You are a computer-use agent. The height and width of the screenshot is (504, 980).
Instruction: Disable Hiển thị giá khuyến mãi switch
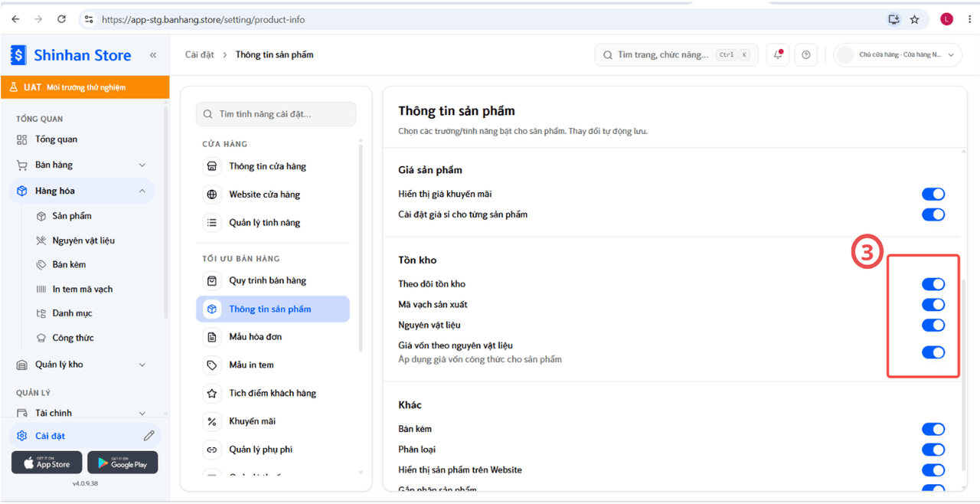[933, 195]
